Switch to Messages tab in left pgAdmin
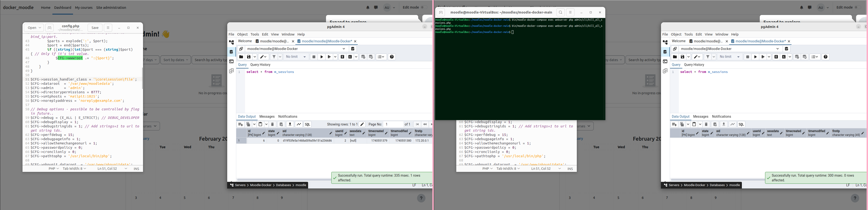The width and height of the screenshot is (868, 210). pyautogui.click(x=267, y=117)
